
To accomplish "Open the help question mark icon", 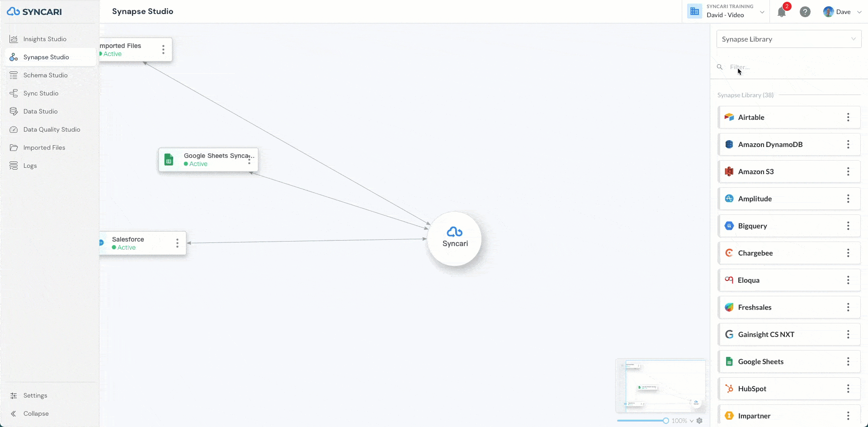I will tap(805, 12).
